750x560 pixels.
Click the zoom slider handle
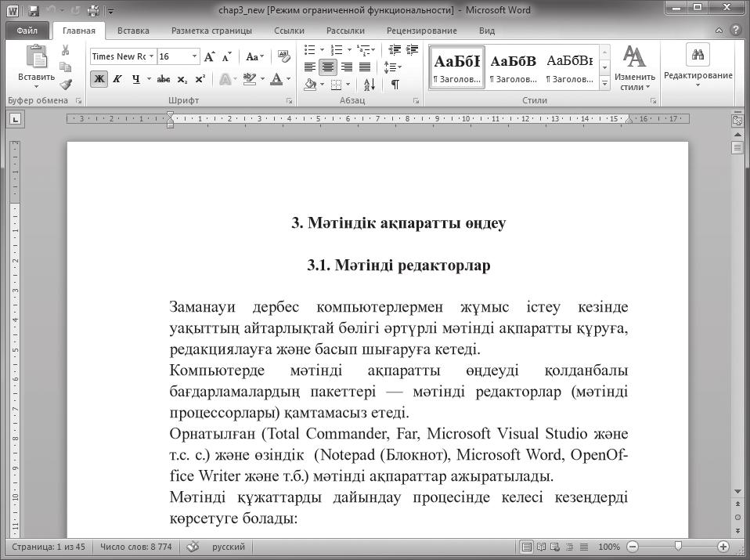678,546
